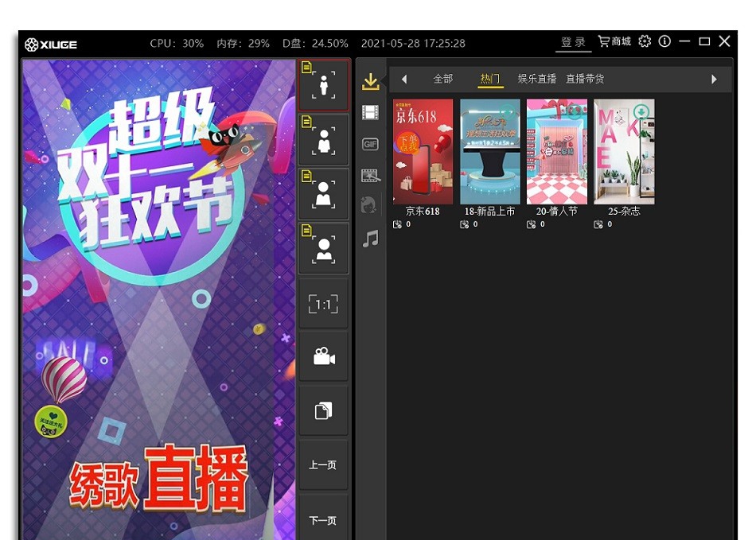This screenshot has width=756, height=540.
Task: Click the 登录 login button
Action: [573, 42]
